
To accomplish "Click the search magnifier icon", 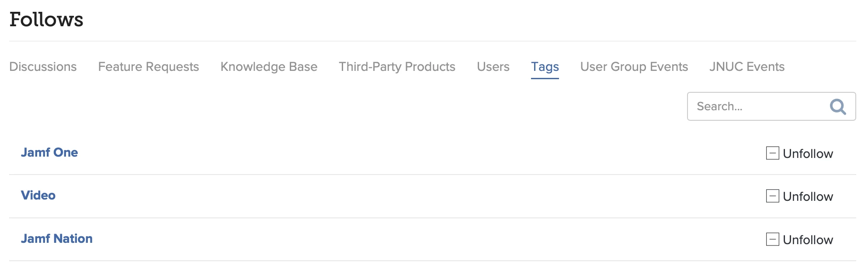I will click(x=838, y=106).
